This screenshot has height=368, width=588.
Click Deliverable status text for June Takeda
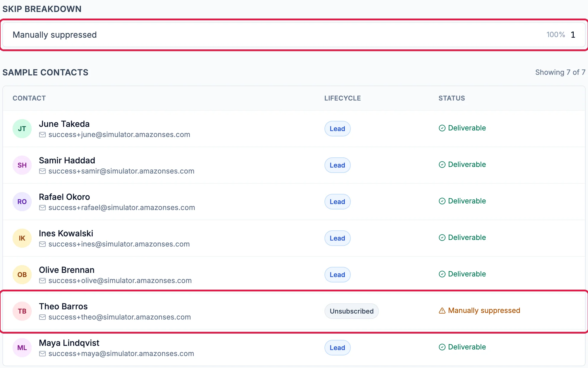coord(467,128)
